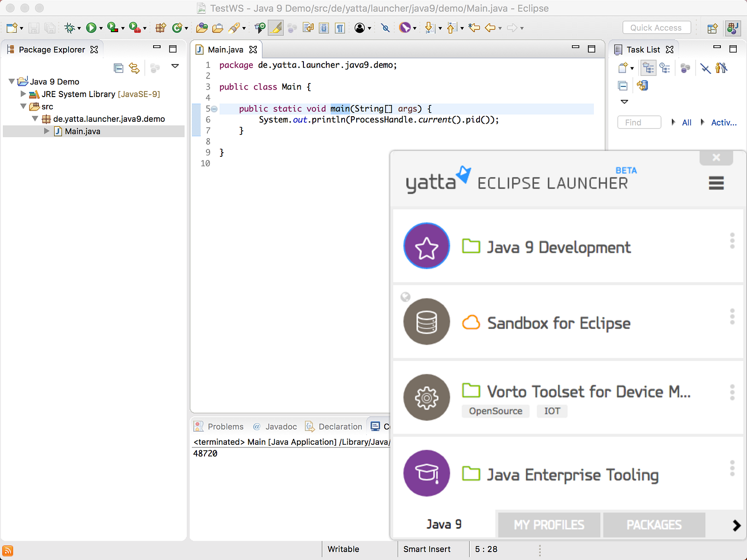Click Collapse All in Package Explorer

(119, 68)
